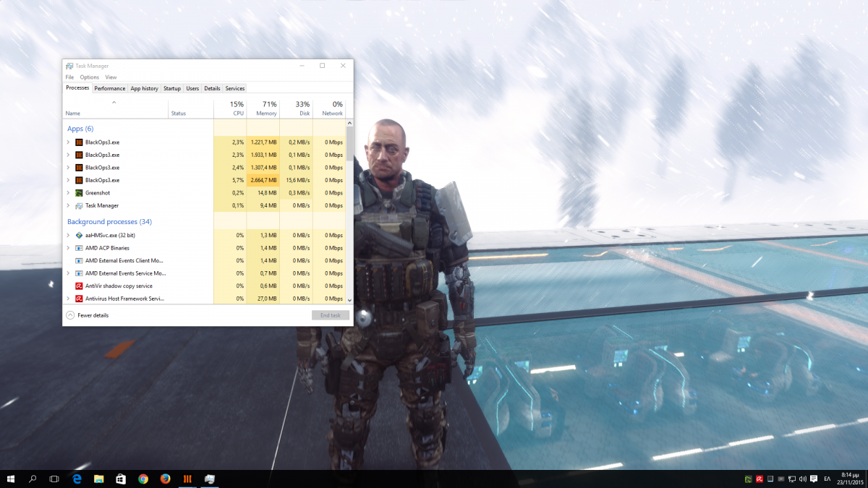Open the network tray icon
Image resolution: width=868 pixels, height=488 pixels.
pos(791,479)
